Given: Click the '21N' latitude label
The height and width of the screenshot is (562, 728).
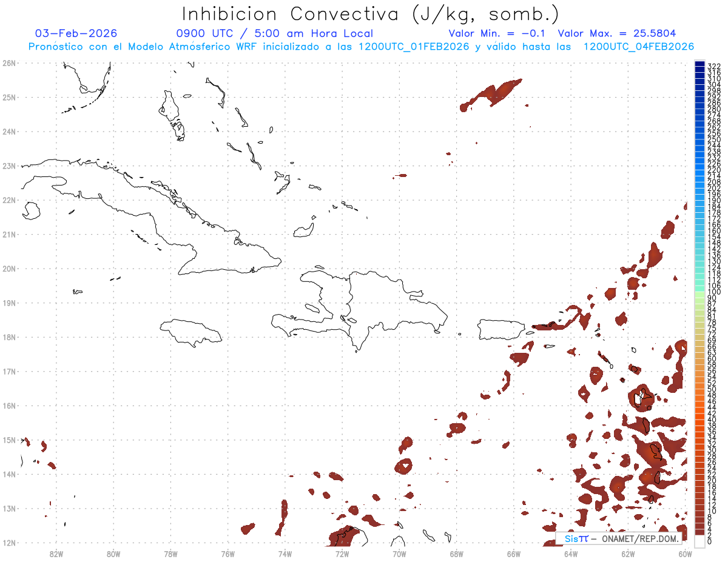Looking at the screenshot, I should pyautogui.click(x=9, y=234).
